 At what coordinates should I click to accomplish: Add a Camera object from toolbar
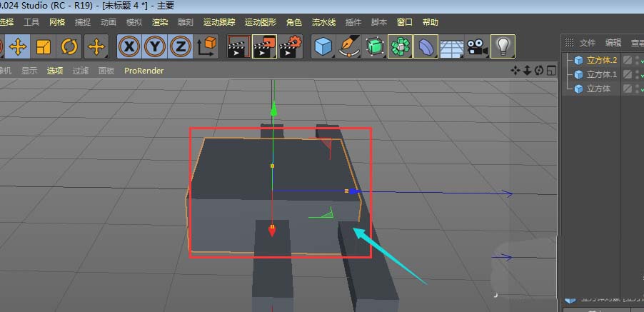click(x=477, y=47)
